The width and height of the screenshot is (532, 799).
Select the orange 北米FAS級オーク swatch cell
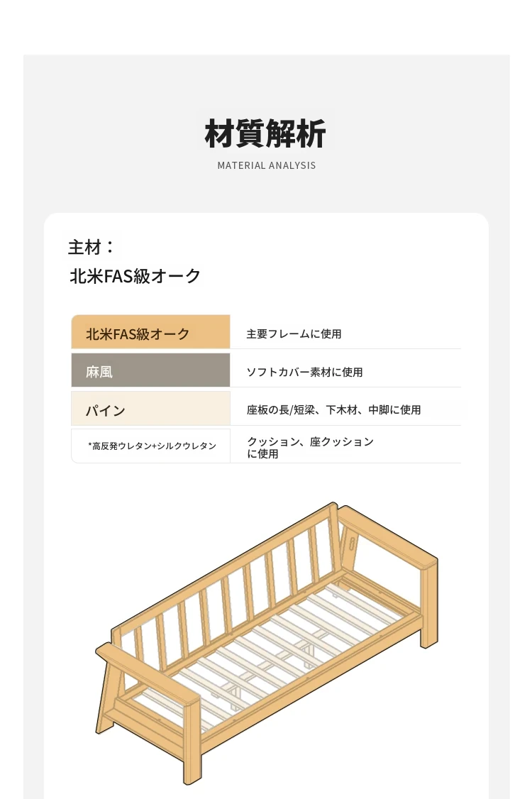click(150, 331)
